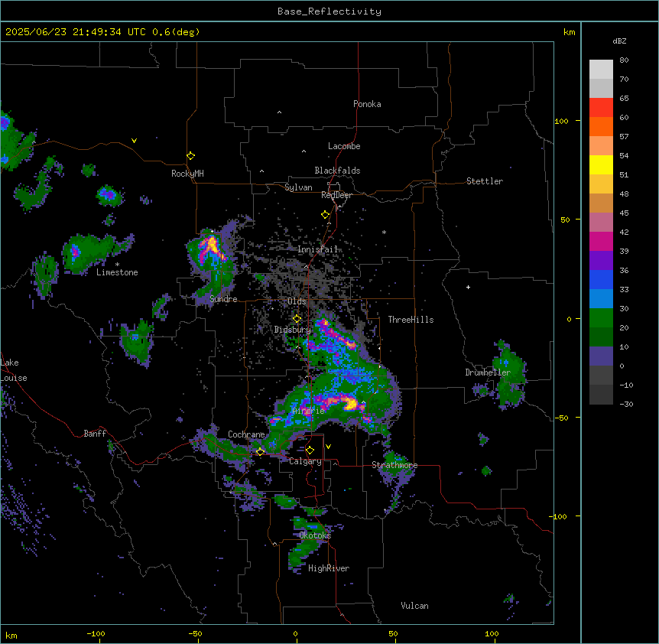Click the -100 value on bottom axis

[96, 633]
